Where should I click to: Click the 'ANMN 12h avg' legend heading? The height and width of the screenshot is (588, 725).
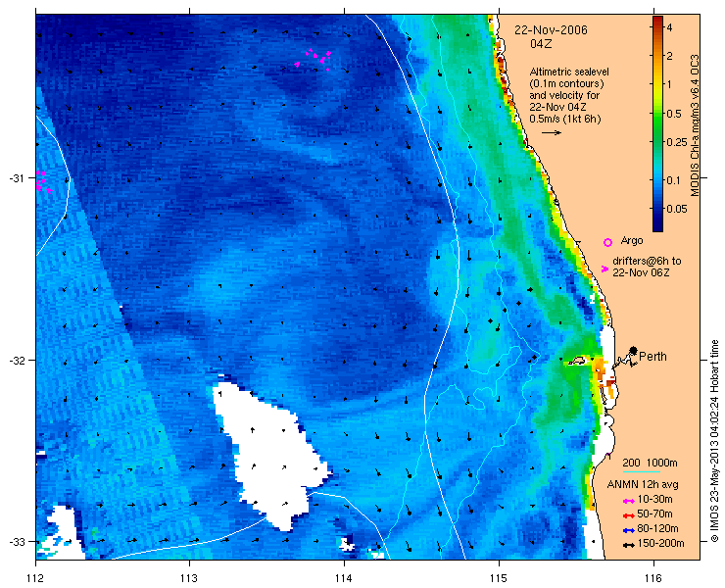643,485
